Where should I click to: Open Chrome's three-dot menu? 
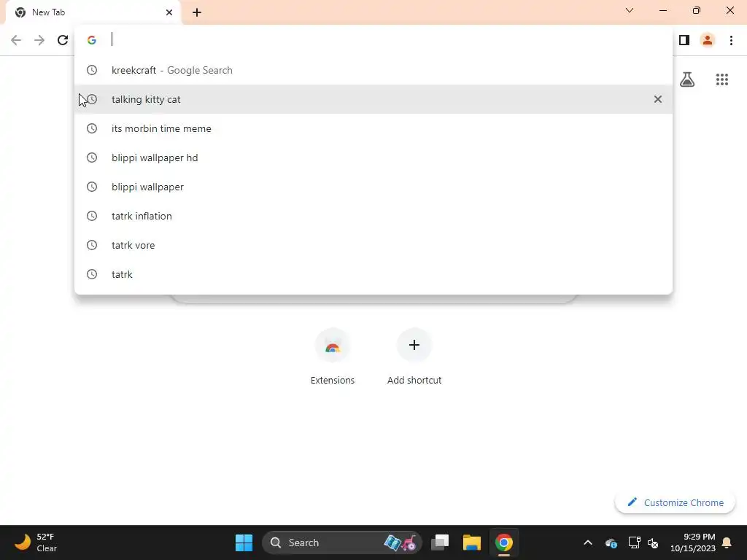731,40
